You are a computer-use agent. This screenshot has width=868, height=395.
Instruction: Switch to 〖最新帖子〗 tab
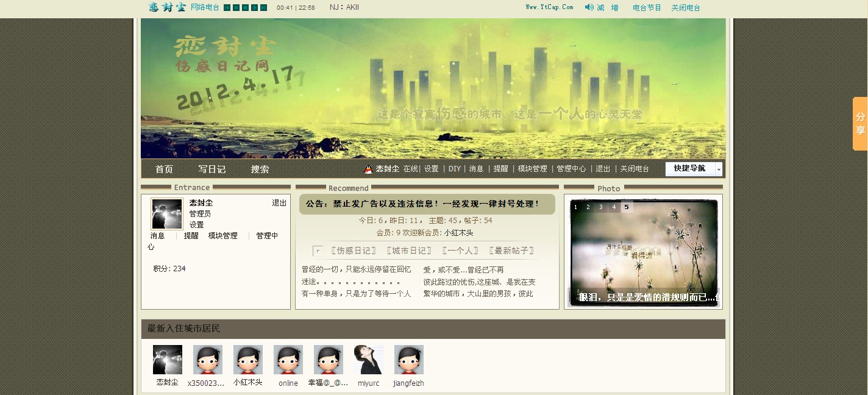pos(512,251)
